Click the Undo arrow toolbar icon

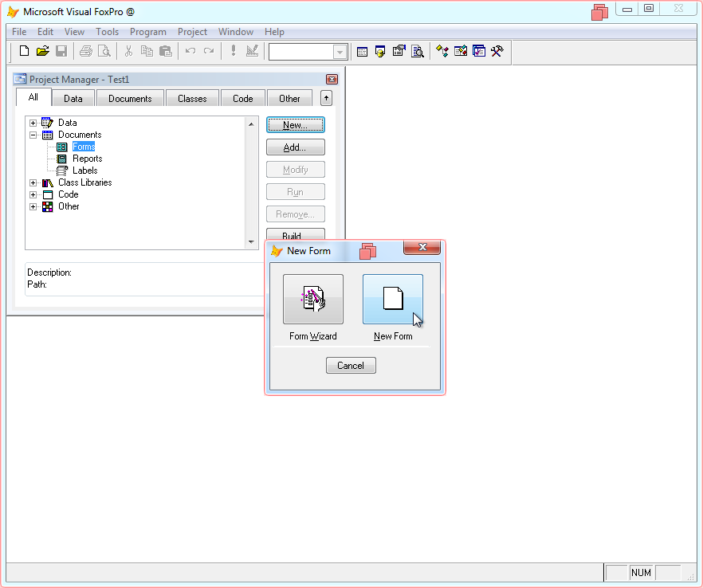[190, 51]
